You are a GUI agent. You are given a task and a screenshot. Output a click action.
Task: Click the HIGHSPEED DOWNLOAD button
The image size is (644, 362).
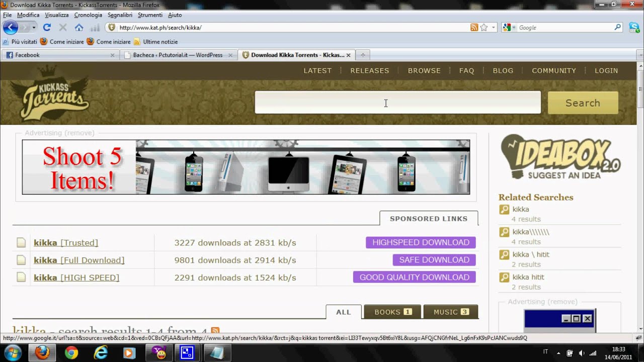(421, 242)
